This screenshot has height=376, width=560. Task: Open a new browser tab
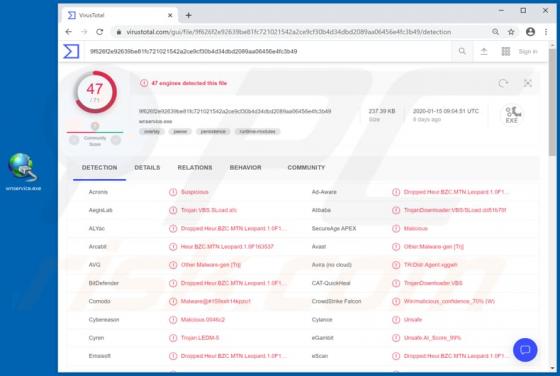click(x=188, y=15)
